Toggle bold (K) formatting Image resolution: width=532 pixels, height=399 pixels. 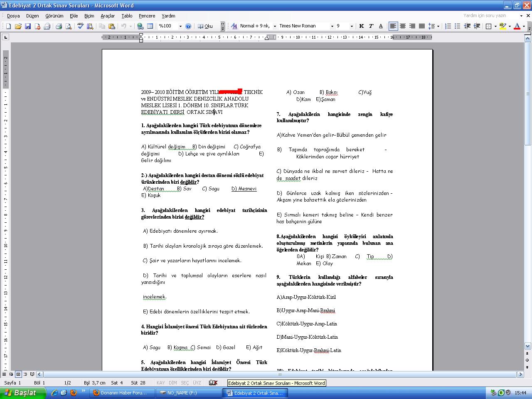[362, 26]
